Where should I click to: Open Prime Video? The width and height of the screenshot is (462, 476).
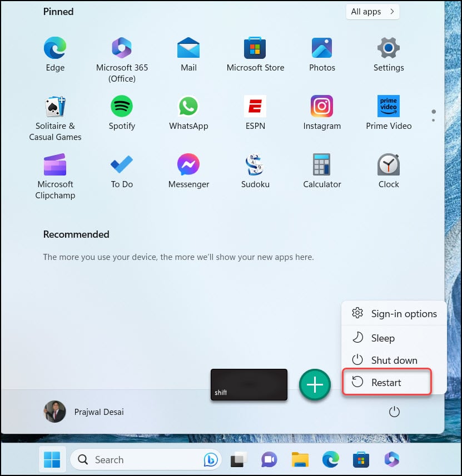[389, 113]
